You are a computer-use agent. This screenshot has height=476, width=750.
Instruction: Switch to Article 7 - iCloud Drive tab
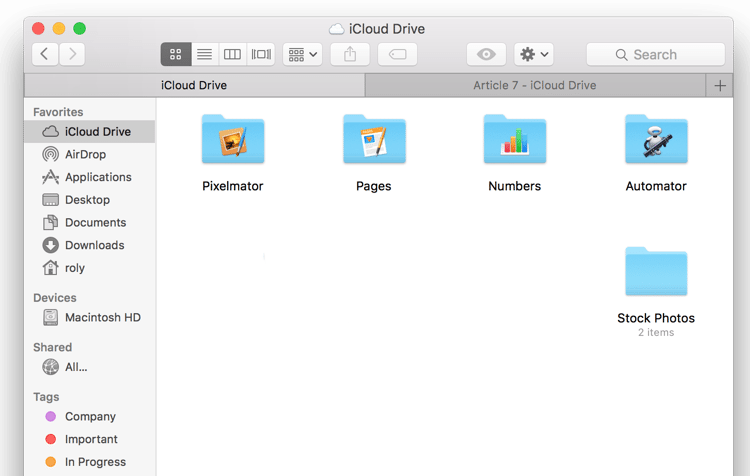click(535, 85)
